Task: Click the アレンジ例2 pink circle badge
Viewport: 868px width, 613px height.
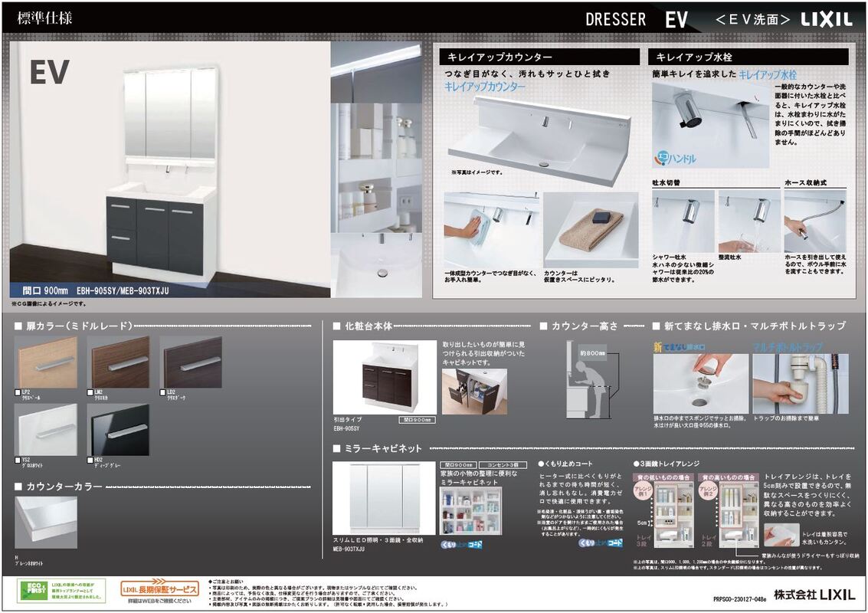Action: 707,491
